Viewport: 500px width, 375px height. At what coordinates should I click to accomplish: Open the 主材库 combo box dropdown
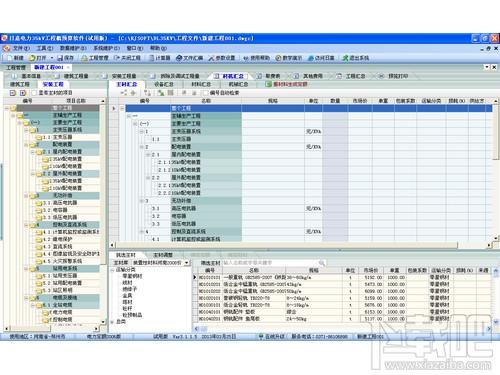(x=187, y=263)
